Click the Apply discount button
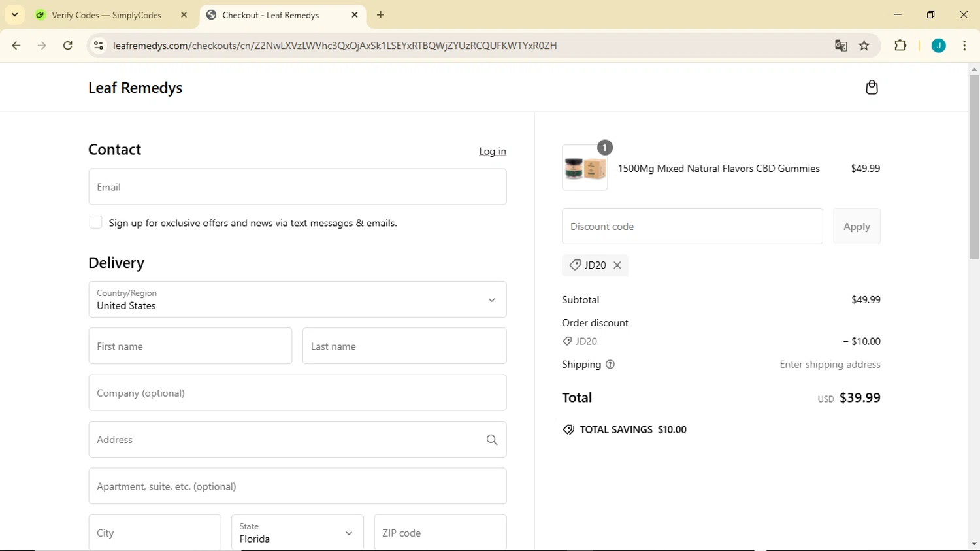 click(857, 226)
